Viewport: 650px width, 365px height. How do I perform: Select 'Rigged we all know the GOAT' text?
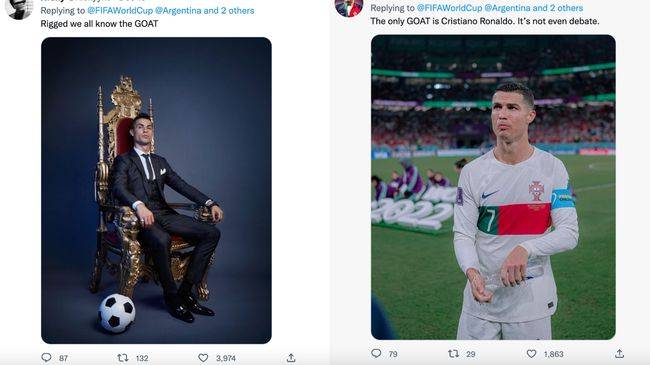point(99,24)
